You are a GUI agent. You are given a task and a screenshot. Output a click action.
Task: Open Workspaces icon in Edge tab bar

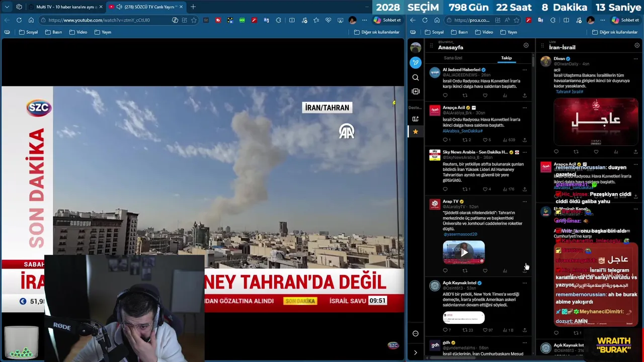pyautogui.click(x=19, y=7)
